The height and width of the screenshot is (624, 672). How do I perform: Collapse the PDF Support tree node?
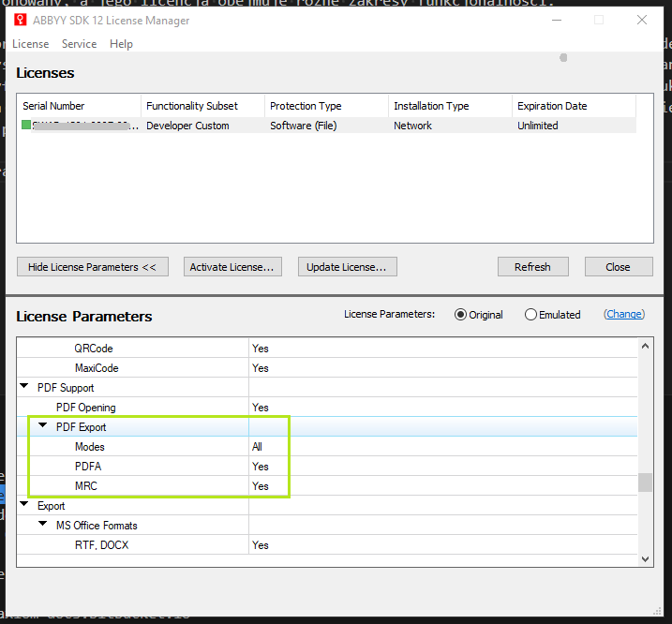coord(24,387)
